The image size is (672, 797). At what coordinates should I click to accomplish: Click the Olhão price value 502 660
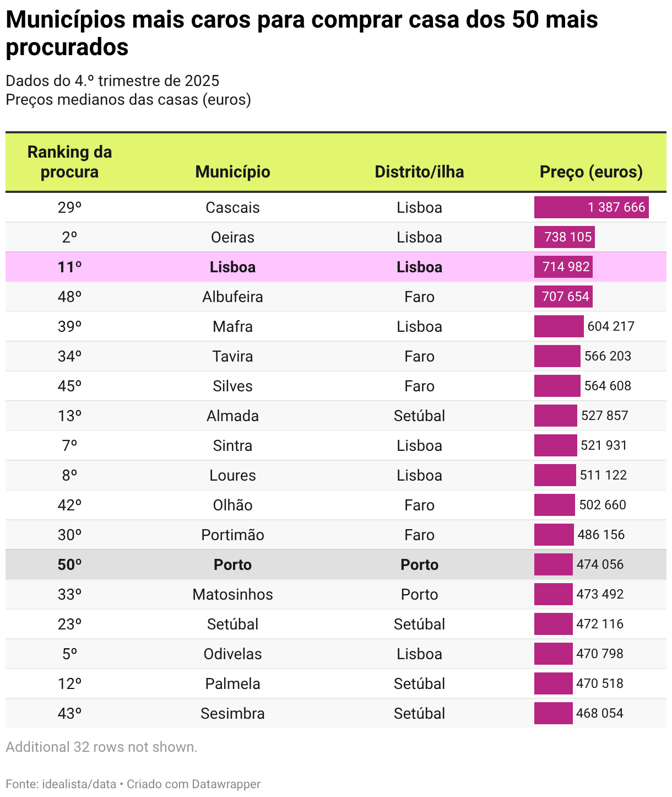pos(603,505)
